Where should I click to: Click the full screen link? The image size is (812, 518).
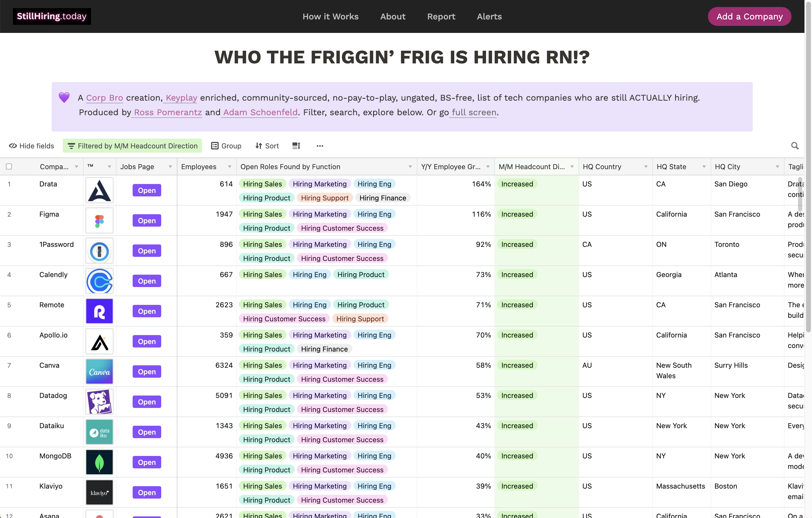[474, 113]
